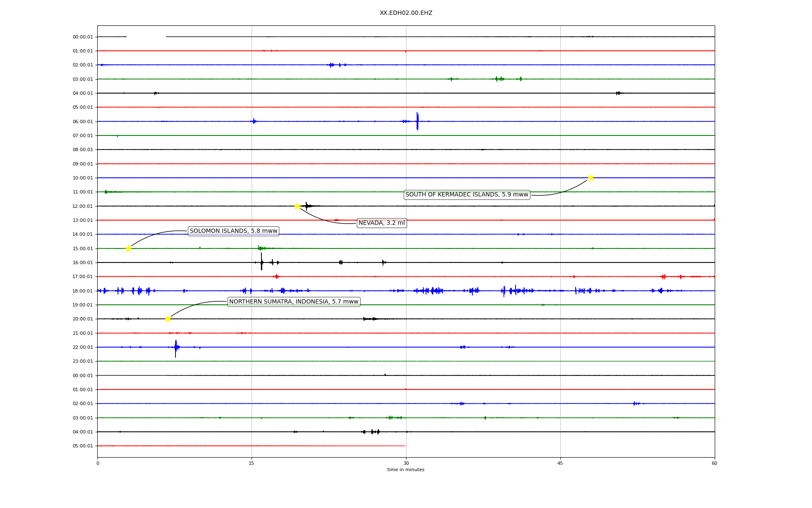Click the 05:00:01 label at the bottom
The width and height of the screenshot is (812, 508).
click(82, 446)
